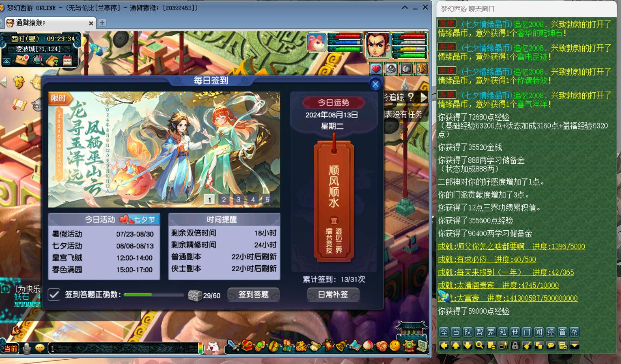Collapse the minimap panel with up-arrow button
Screen dimensions: 621x364
point(6,62)
